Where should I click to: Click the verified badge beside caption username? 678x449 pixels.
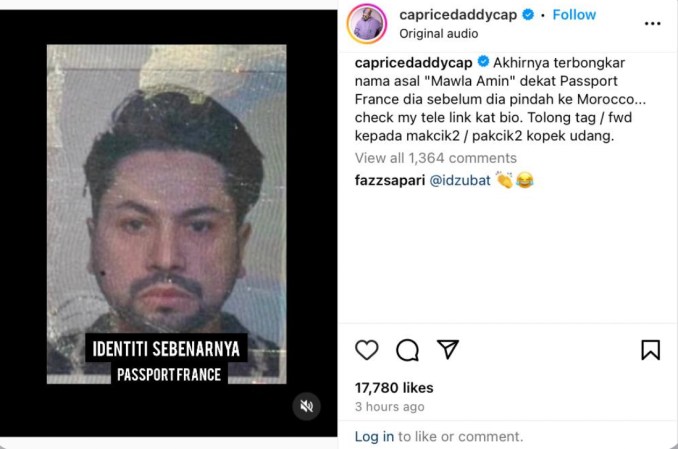tap(483, 62)
